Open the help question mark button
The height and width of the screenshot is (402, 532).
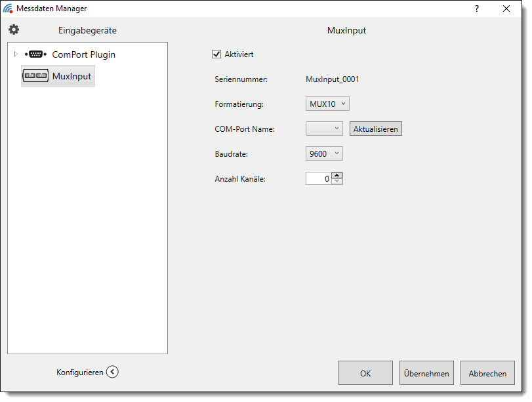point(477,9)
